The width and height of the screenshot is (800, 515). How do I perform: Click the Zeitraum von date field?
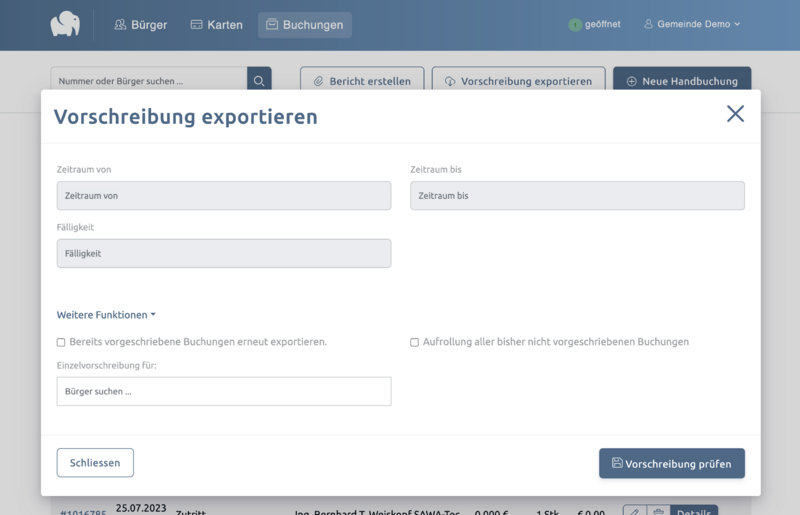(224, 195)
